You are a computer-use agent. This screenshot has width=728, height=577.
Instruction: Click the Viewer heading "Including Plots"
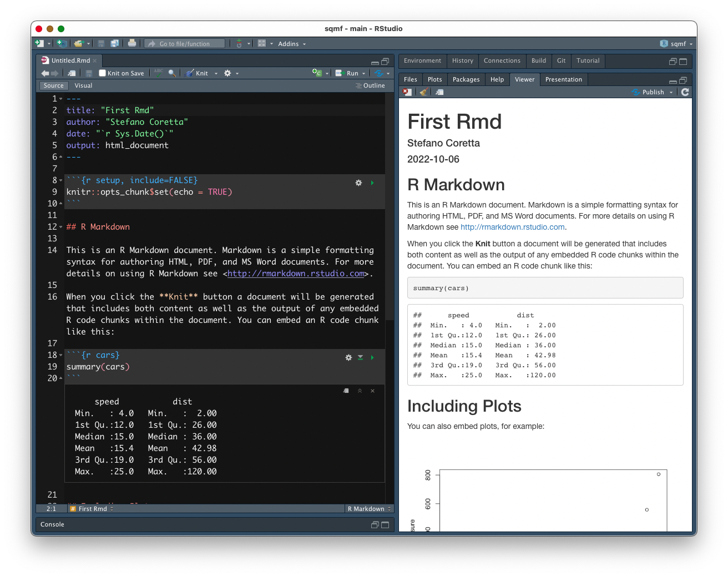(464, 406)
